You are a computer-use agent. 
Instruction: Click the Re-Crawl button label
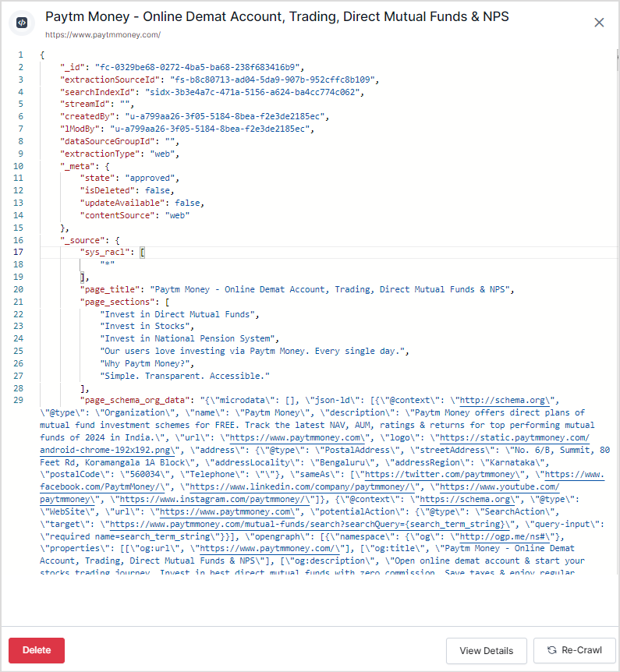pyautogui.click(x=582, y=650)
